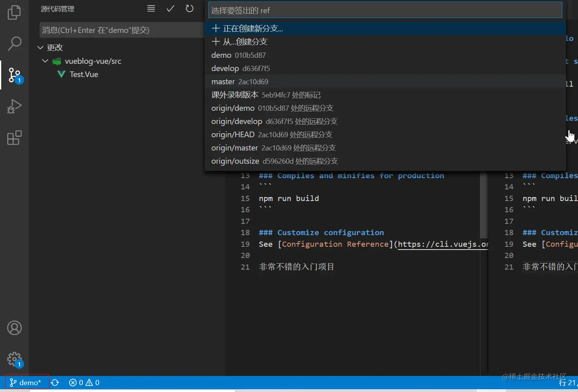Open the Search view in activity bar
This screenshot has width=578, height=392.
click(x=14, y=44)
